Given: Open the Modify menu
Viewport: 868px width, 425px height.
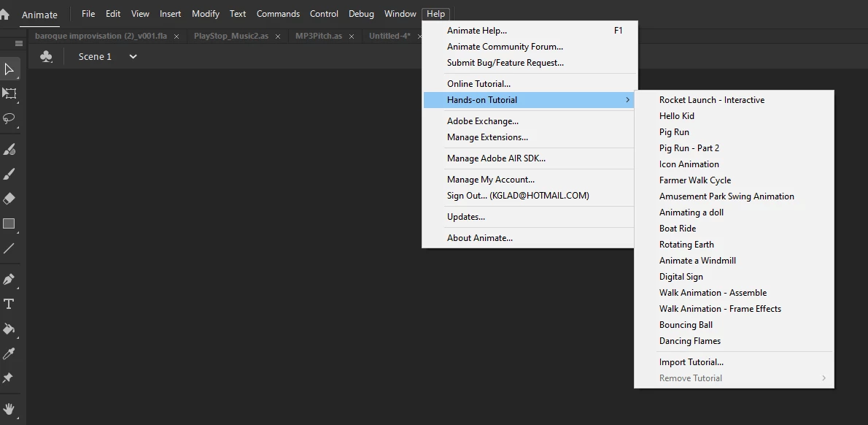Looking at the screenshot, I should pos(206,14).
